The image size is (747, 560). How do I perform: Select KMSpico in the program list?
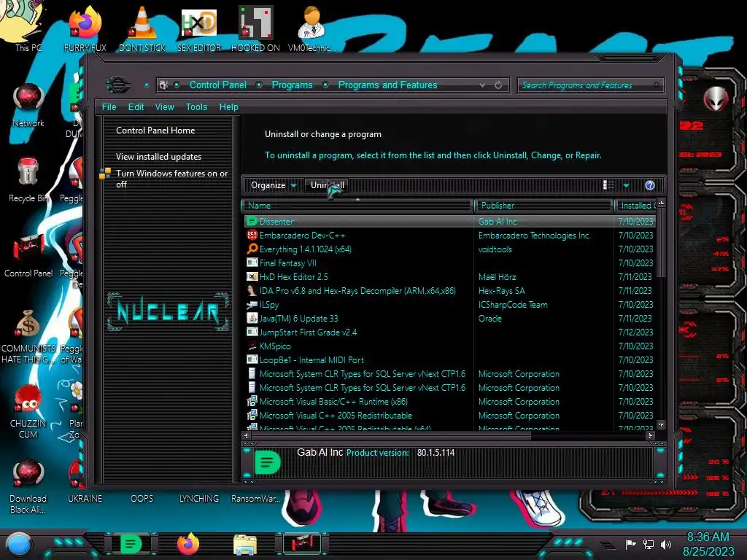tap(450, 346)
